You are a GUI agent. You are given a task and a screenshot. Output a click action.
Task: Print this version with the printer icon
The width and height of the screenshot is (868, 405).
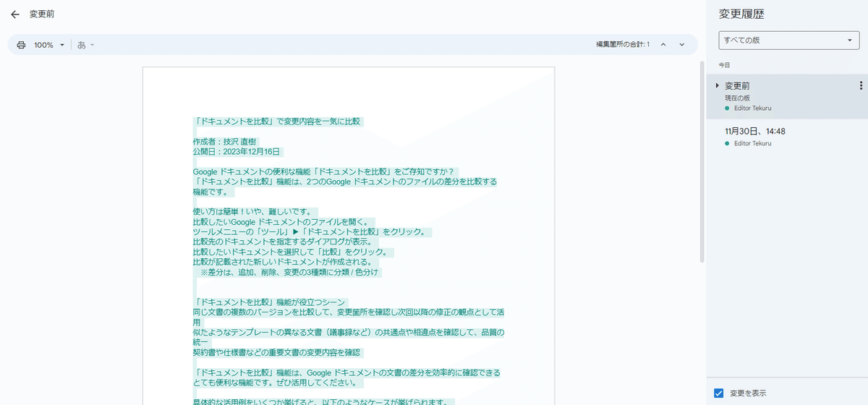tap(21, 45)
